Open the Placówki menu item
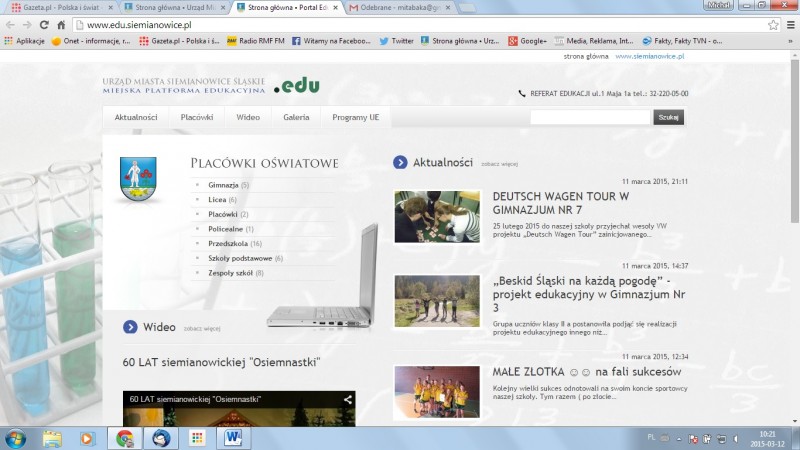800x450 pixels. (x=197, y=117)
